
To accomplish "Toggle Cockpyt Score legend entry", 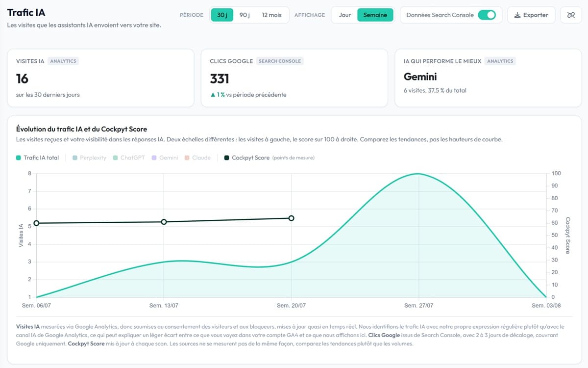I will (269, 158).
